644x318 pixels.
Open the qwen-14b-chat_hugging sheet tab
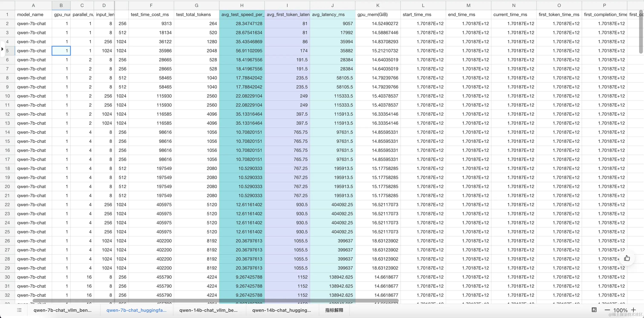point(282,310)
